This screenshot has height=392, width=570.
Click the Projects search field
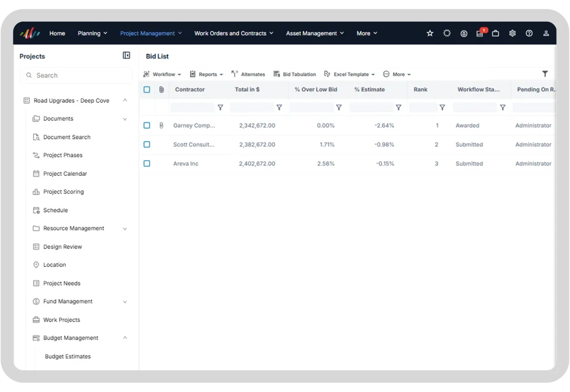(x=76, y=76)
